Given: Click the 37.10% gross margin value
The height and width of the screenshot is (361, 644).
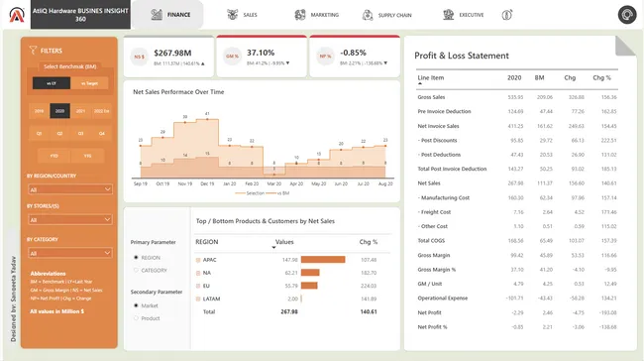Looking at the screenshot, I should [261, 53].
